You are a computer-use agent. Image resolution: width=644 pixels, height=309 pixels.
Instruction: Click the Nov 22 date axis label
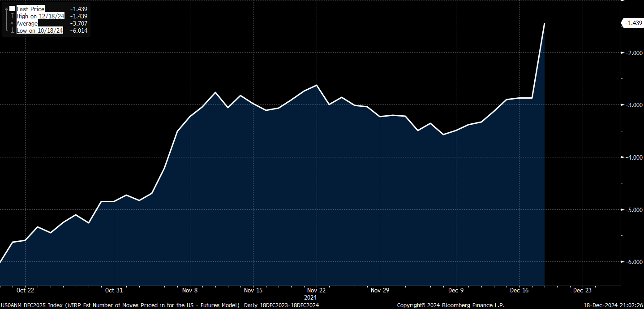point(316,290)
